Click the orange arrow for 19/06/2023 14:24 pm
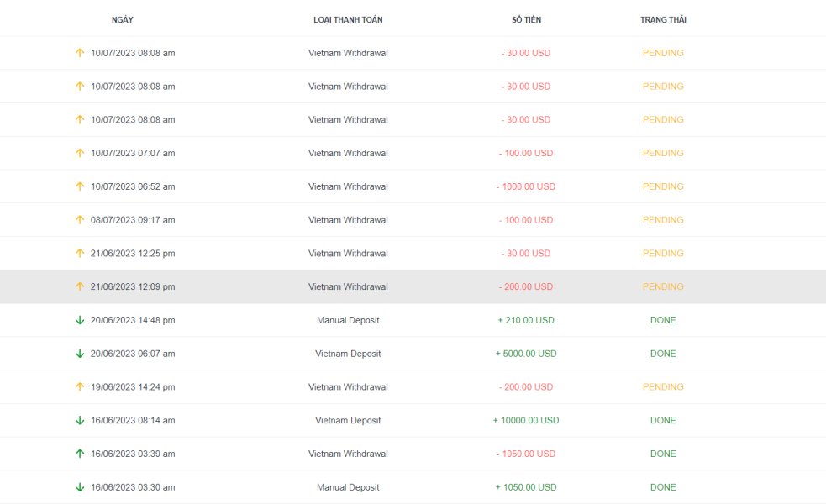The height and width of the screenshot is (504, 826). 80,386
